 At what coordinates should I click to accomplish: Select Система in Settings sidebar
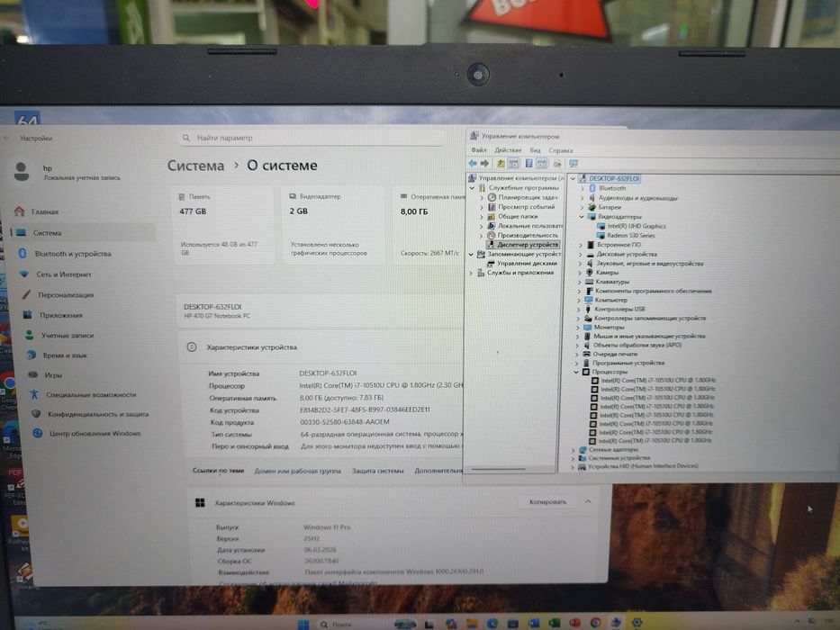[x=83, y=232]
